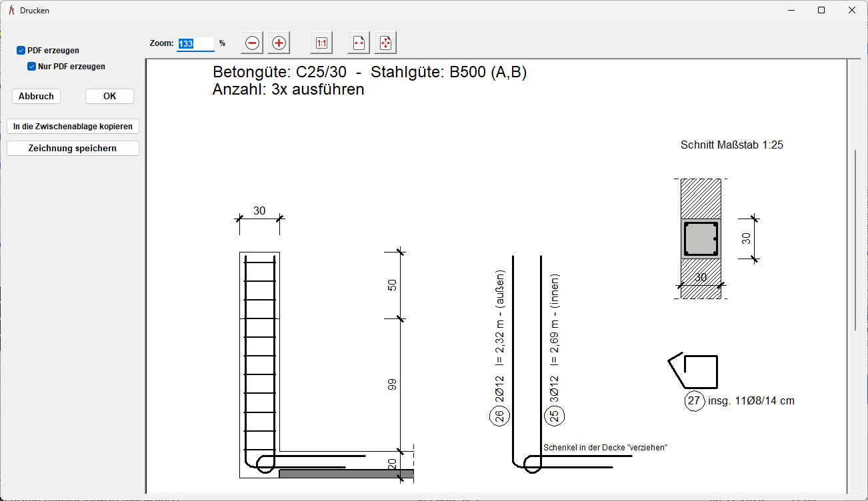Image resolution: width=868 pixels, height=501 pixels.
Task: Click position number 25 circle in drawing
Action: point(555,417)
